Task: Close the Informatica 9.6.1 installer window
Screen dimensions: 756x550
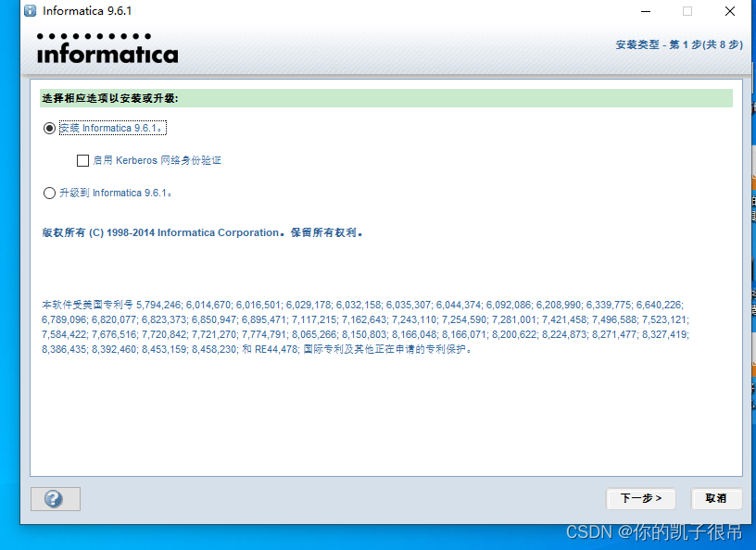Action: pyautogui.click(x=730, y=11)
